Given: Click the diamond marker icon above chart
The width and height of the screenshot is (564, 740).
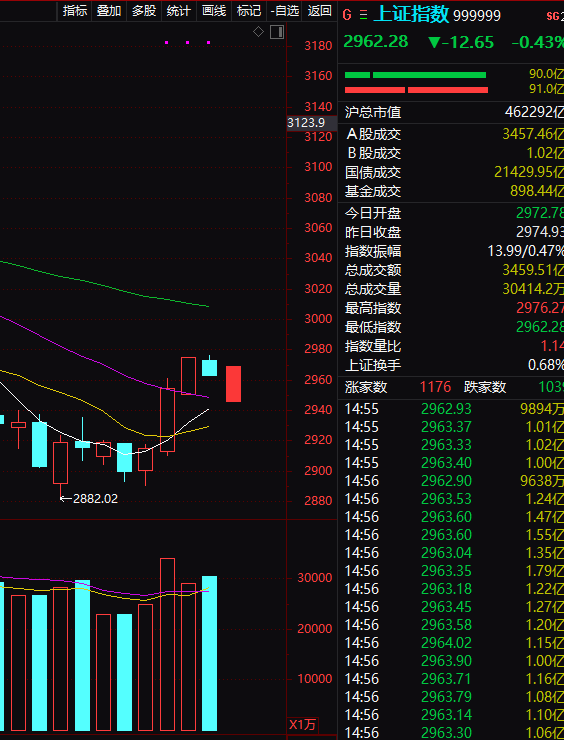Looking at the screenshot, I should pos(258,32).
